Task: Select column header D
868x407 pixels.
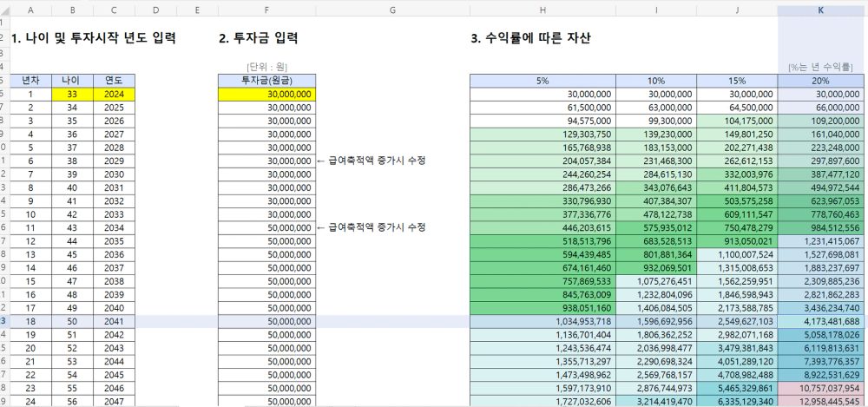Action: coord(155,10)
